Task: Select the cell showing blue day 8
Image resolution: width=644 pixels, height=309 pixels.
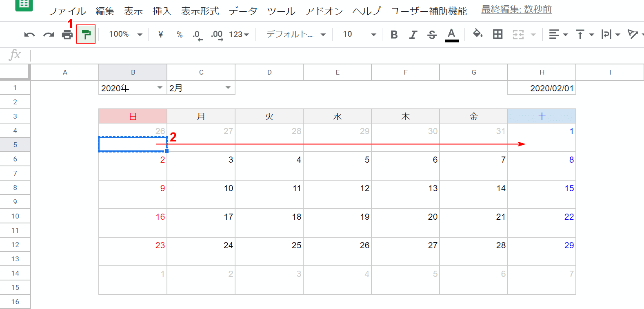Action: coord(542,159)
